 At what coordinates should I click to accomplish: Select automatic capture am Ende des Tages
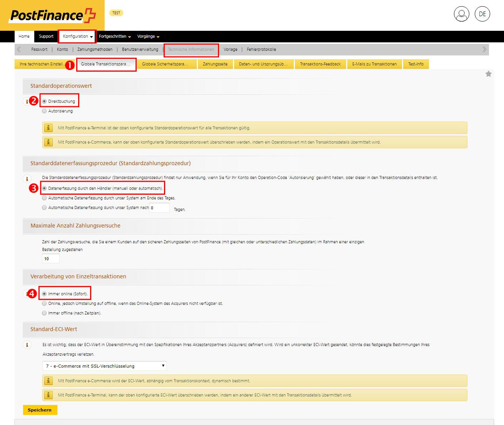[44, 198]
